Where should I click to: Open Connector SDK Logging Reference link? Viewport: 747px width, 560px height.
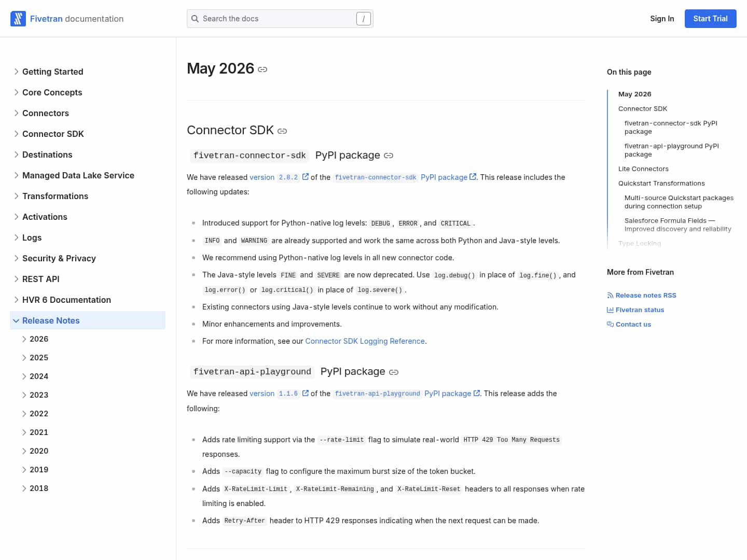click(x=365, y=341)
